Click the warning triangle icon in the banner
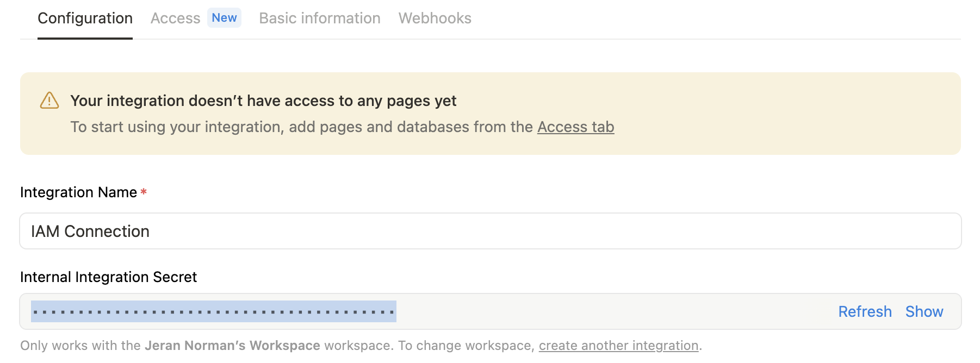This screenshot has width=980, height=363. click(48, 101)
